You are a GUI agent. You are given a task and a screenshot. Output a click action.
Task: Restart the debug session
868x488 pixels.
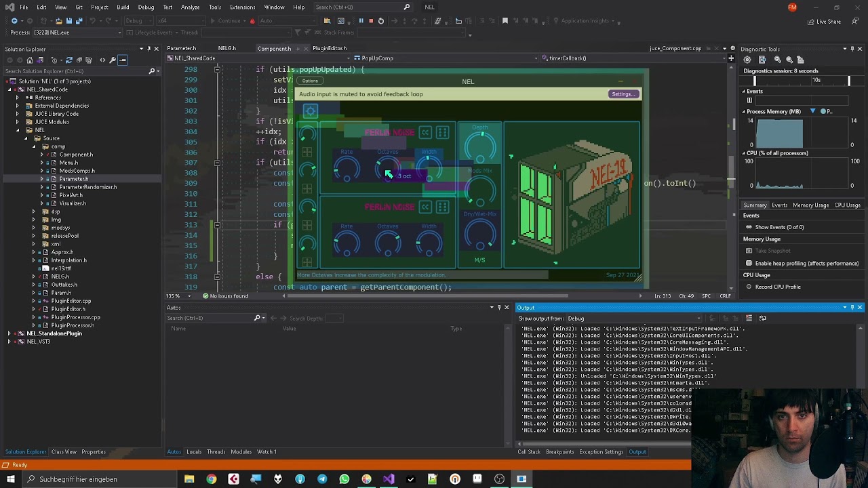tap(380, 21)
